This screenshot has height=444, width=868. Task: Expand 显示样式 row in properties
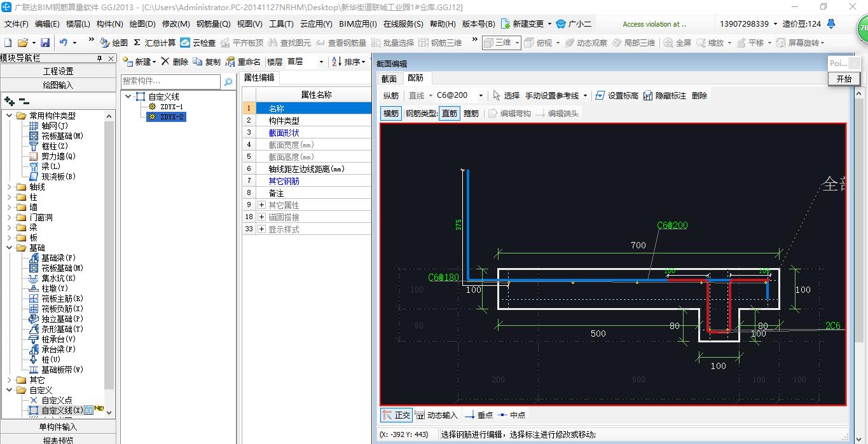pyautogui.click(x=261, y=229)
